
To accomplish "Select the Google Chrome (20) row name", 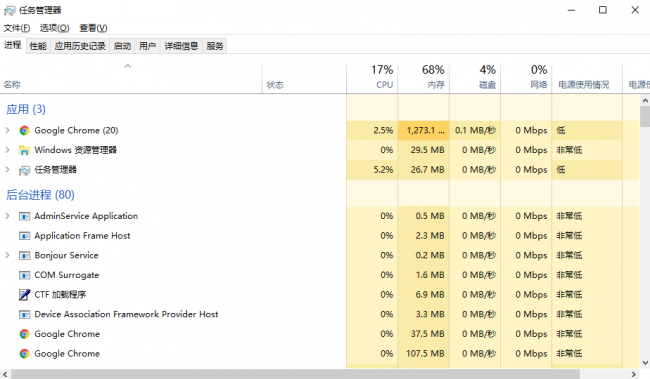I will [x=76, y=130].
